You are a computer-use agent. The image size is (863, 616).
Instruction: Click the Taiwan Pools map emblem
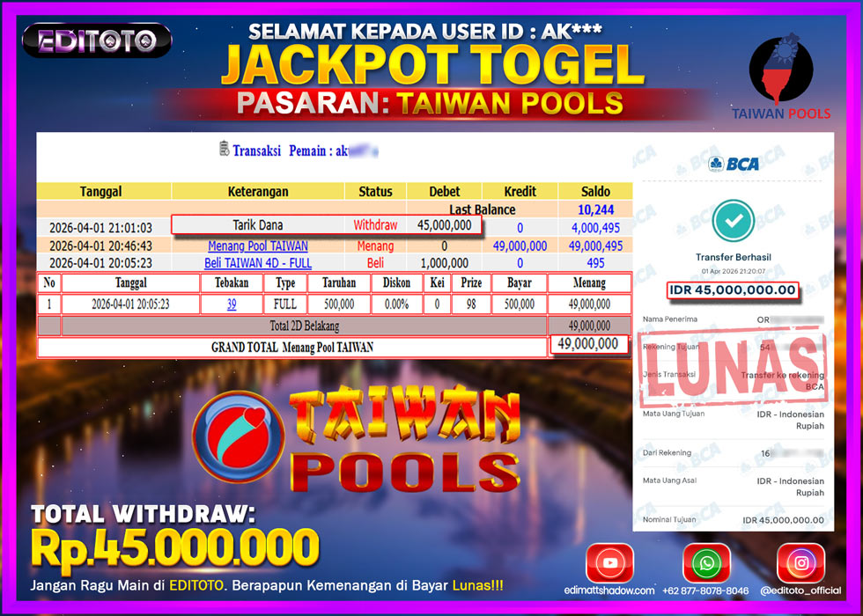780,69
